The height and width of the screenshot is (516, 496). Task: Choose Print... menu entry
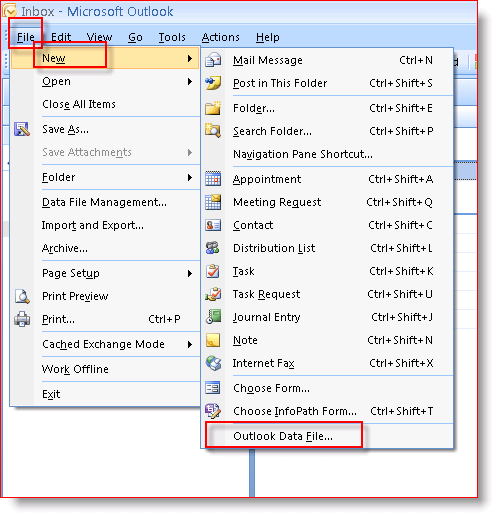105,319
